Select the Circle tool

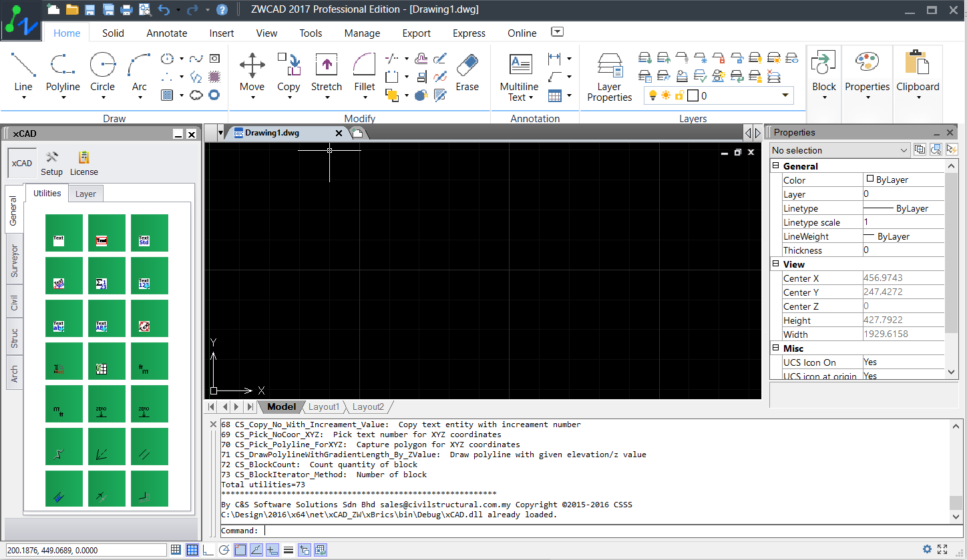coord(102,72)
